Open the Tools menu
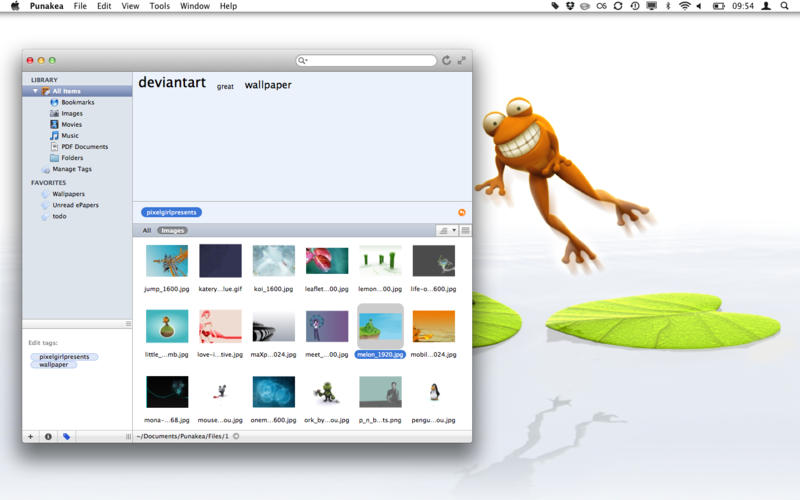This screenshot has height=500, width=800. point(159,6)
